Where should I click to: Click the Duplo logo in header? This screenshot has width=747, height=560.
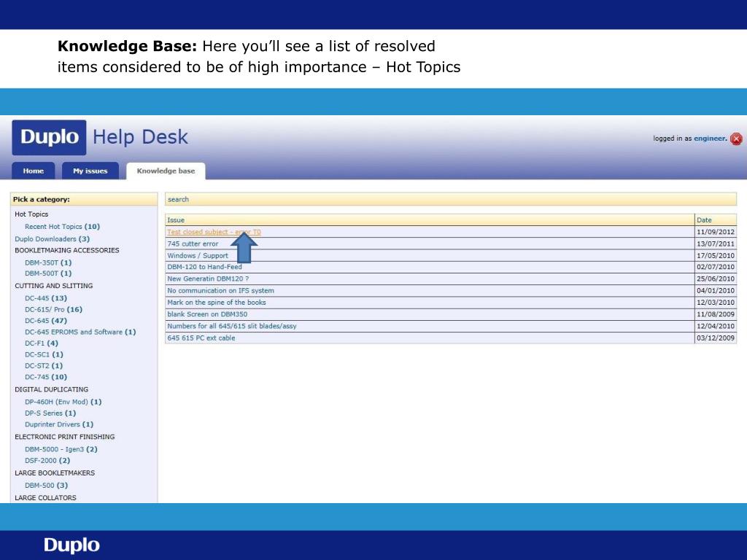[x=49, y=137]
